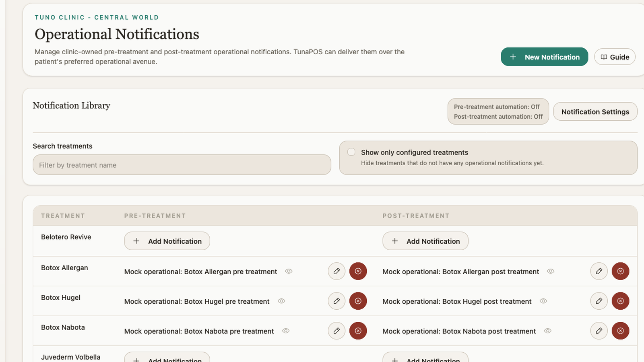This screenshot has height=362, width=644.
Task: Edit Botox Hugel pre treatment notification
Action: 336,301
